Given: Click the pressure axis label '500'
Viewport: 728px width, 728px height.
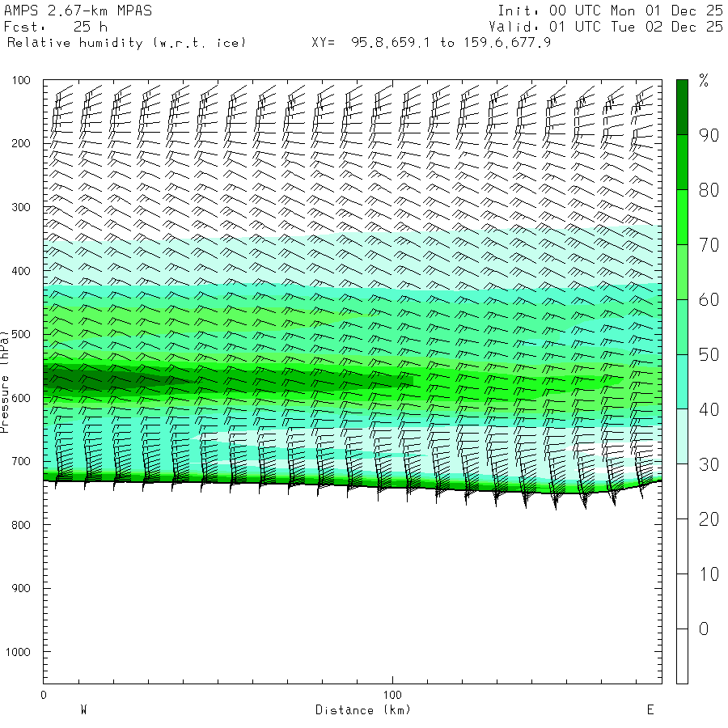Looking at the screenshot, I should coord(21,334).
